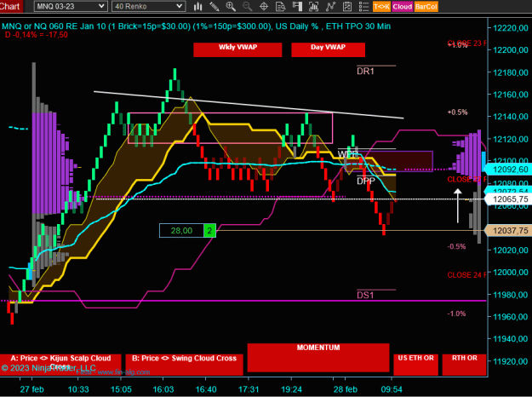Click the RTH OR button
This screenshot has height=397, width=532.
point(464,365)
